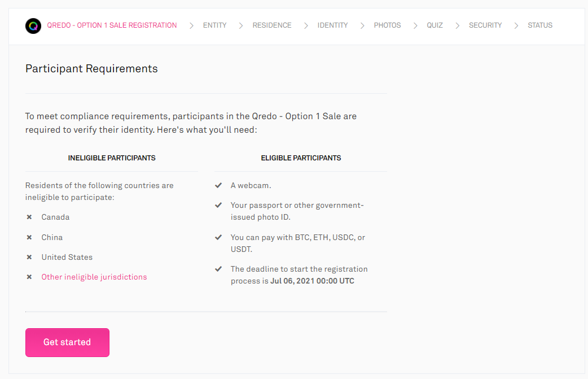Click the checkmark beside passport requirement
The image size is (588, 379).
point(218,205)
